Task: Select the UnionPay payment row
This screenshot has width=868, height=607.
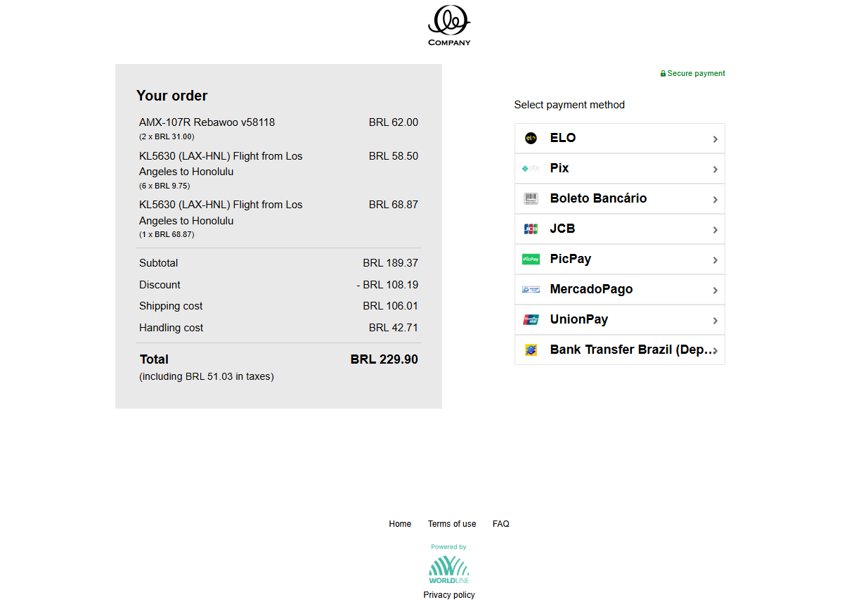Action: pyautogui.click(x=618, y=319)
